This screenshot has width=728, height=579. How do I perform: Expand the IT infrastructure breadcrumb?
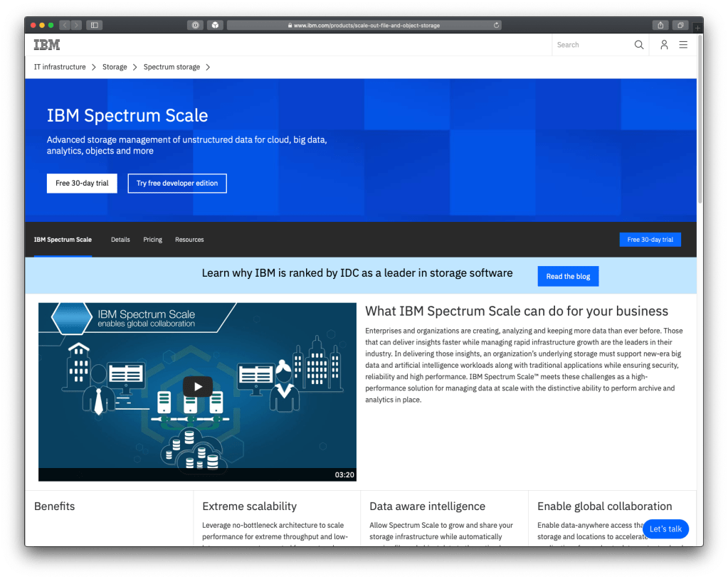[60, 67]
